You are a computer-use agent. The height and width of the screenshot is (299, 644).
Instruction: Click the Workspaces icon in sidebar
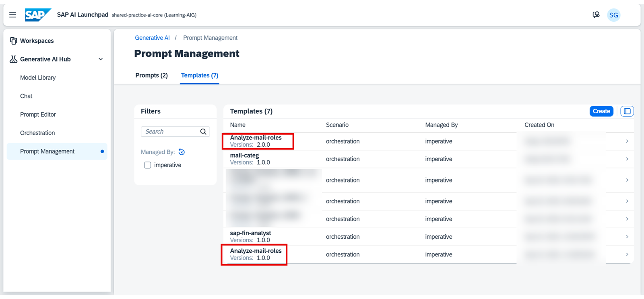pos(14,41)
